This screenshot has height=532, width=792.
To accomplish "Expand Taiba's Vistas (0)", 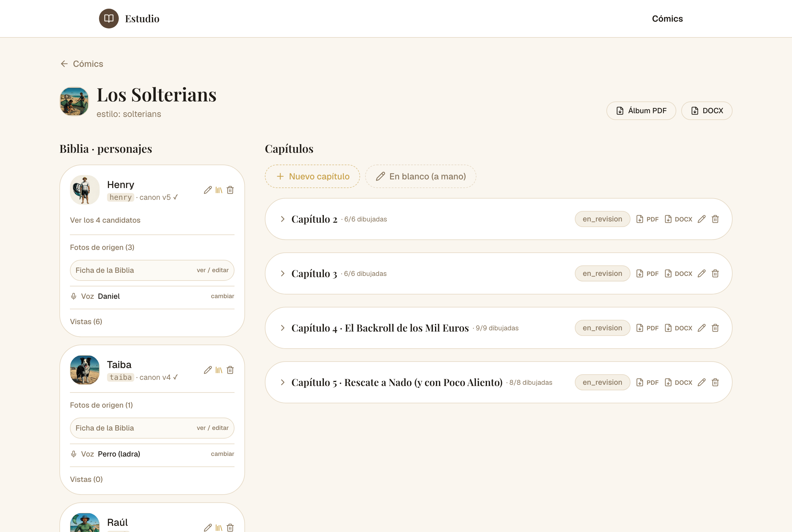I will [x=86, y=479].
